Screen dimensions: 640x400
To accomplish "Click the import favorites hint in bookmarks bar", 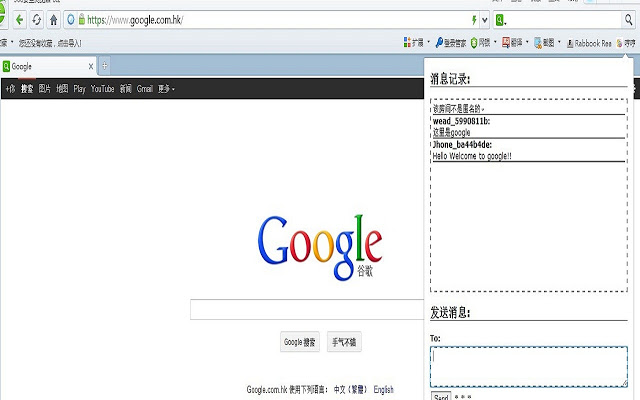I will 50,43.
